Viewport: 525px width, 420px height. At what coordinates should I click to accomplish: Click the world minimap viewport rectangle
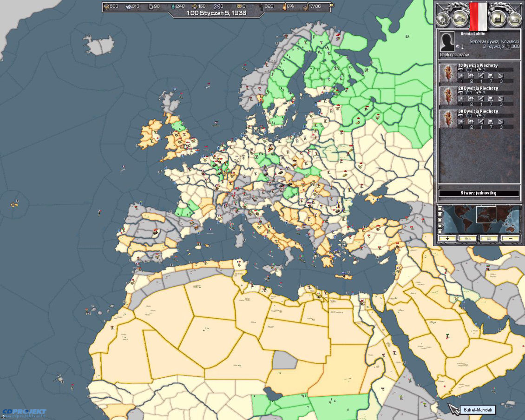(486, 214)
